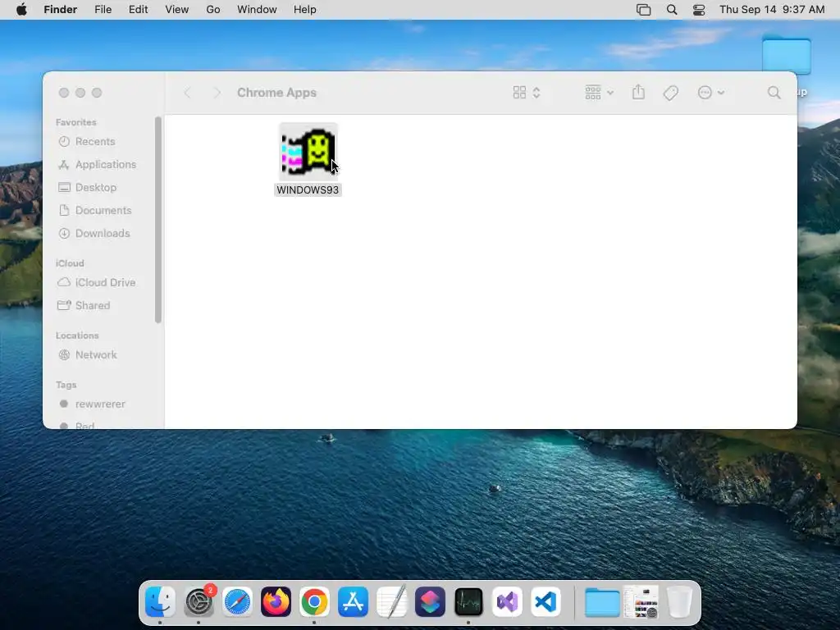The height and width of the screenshot is (630, 840).
Task: Open Control Center in the menu bar
Action: 699,10
